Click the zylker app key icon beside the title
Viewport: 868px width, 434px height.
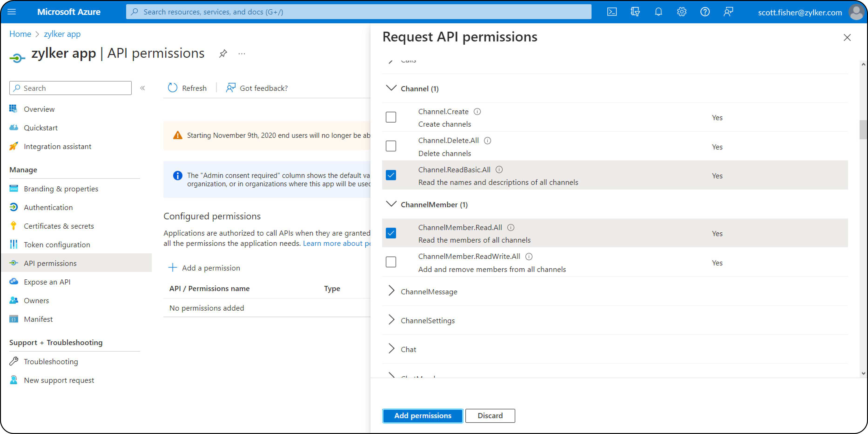click(17, 58)
